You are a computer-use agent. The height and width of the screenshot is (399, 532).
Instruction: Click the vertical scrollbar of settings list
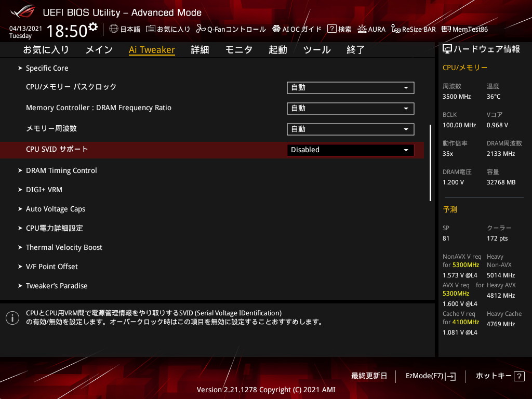pos(430,162)
